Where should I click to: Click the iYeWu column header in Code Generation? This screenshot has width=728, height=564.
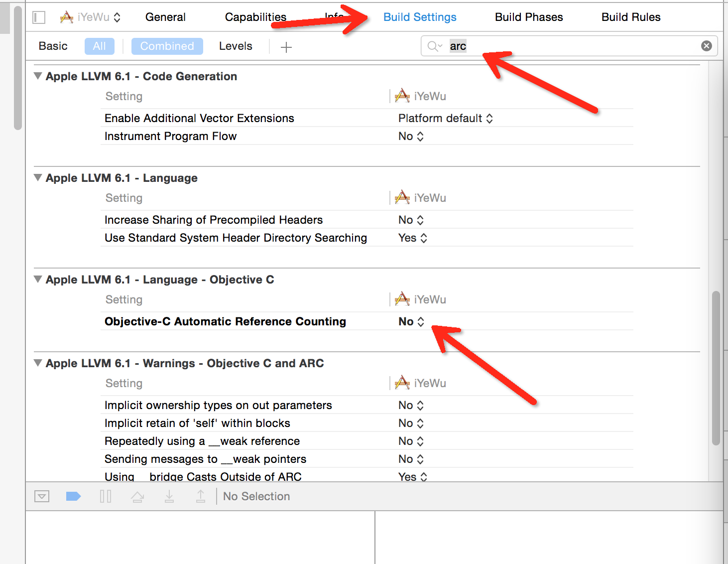click(421, 96)
